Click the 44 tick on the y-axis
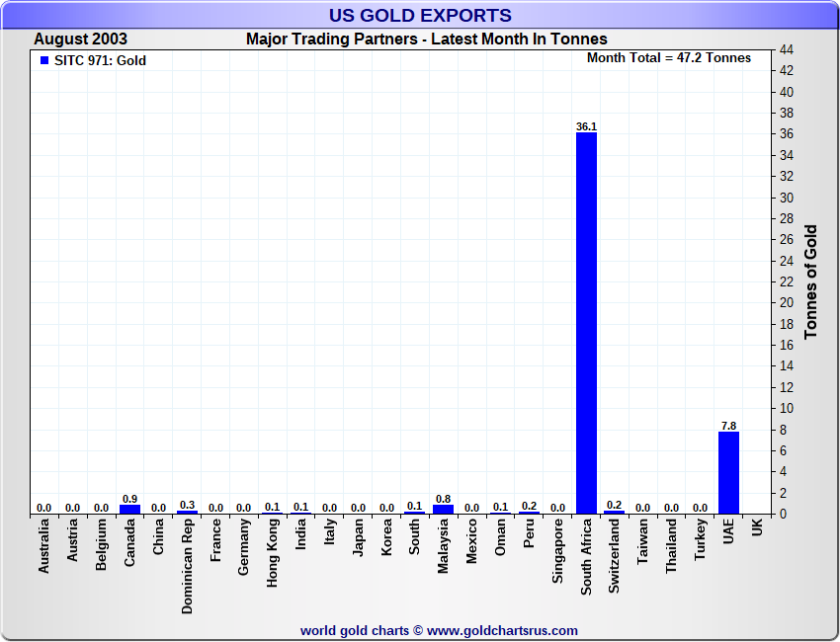The height and width of the screenshot is (642, 840). pyautogui.click(x=787, y=49)
